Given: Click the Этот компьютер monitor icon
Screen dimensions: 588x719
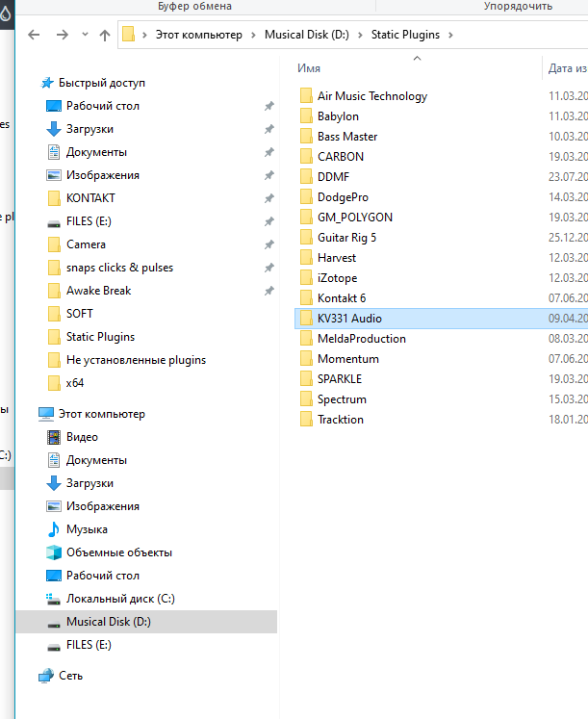Looking at the screenshot, I should [46, 414].
